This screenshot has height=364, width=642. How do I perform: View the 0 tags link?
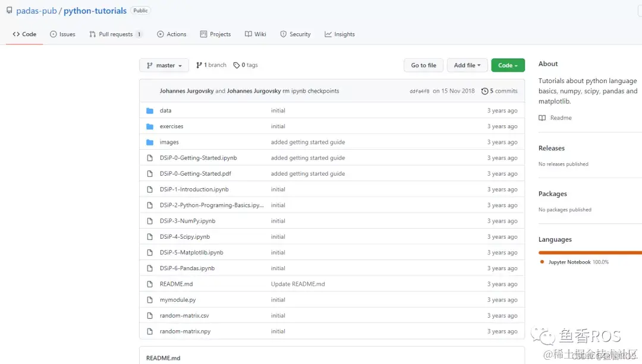pos(246,65)
